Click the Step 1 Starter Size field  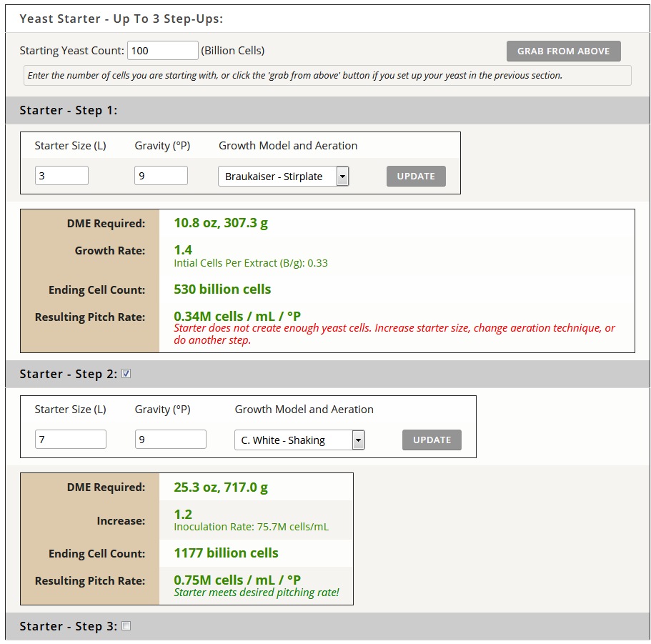pyautogui.click(x=61, y=176)
